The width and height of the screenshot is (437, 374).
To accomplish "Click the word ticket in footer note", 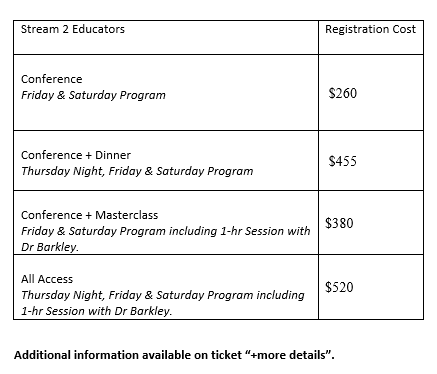I will click(x=227, y=355).
